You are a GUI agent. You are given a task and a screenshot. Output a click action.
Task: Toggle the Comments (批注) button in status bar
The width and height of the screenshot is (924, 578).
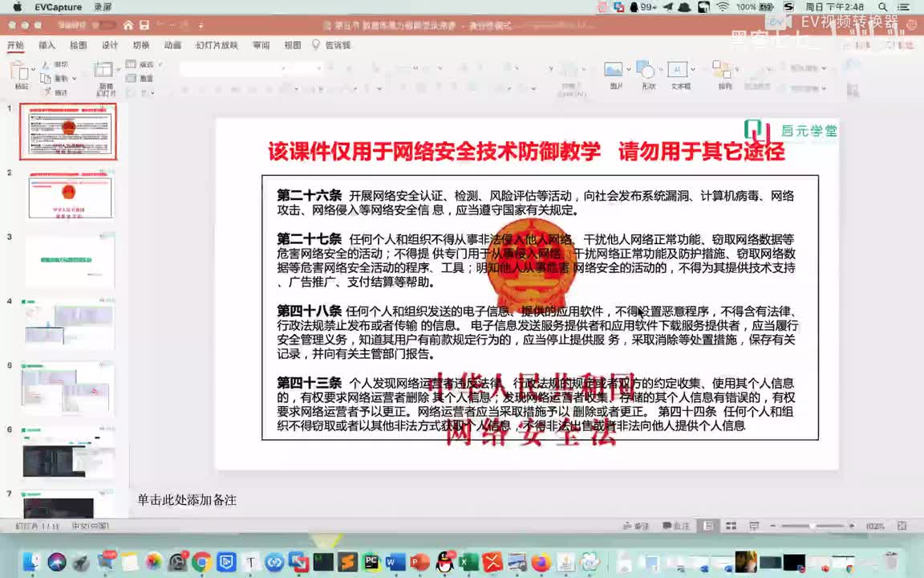(675, 526)
